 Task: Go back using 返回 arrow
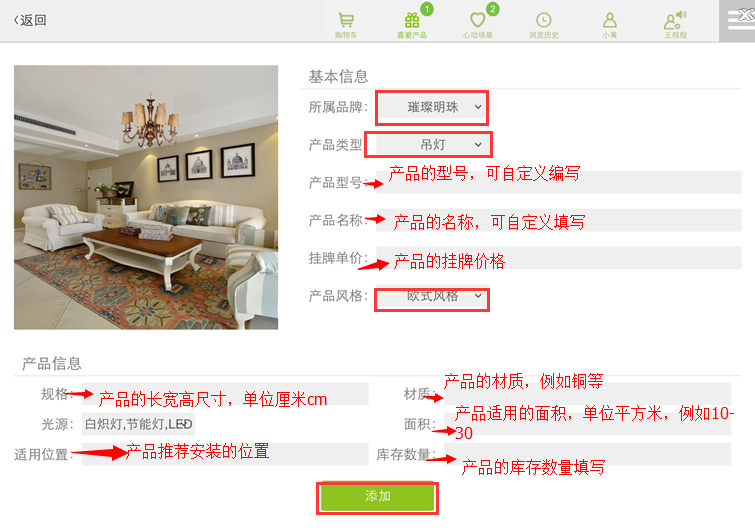tap(30, 20)
